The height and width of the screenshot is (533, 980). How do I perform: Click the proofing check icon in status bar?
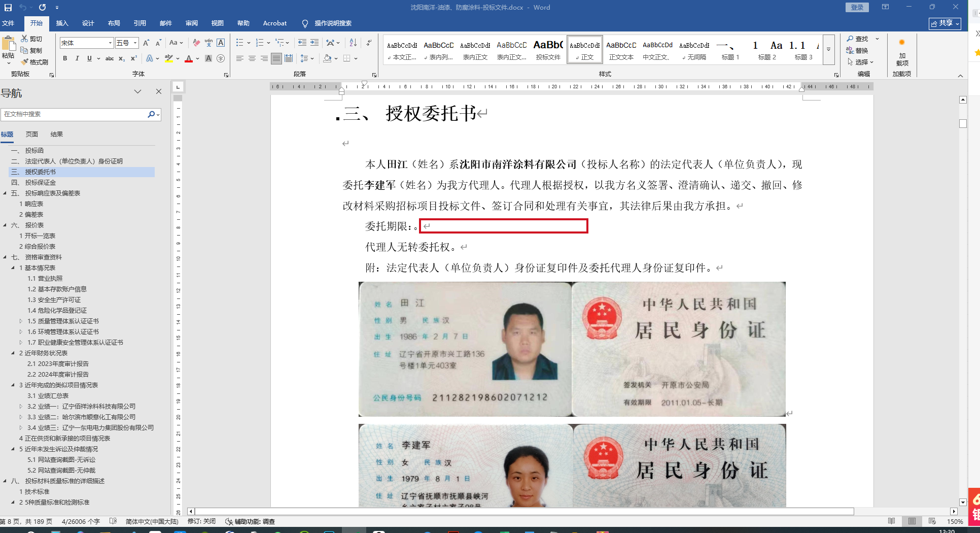[x=113, y=521]
